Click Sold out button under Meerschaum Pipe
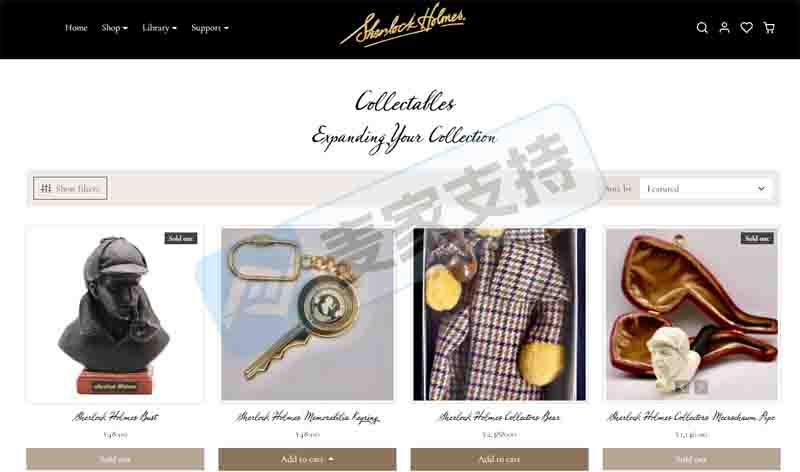Viewport: 800px width, 472px height. [691, 459]
